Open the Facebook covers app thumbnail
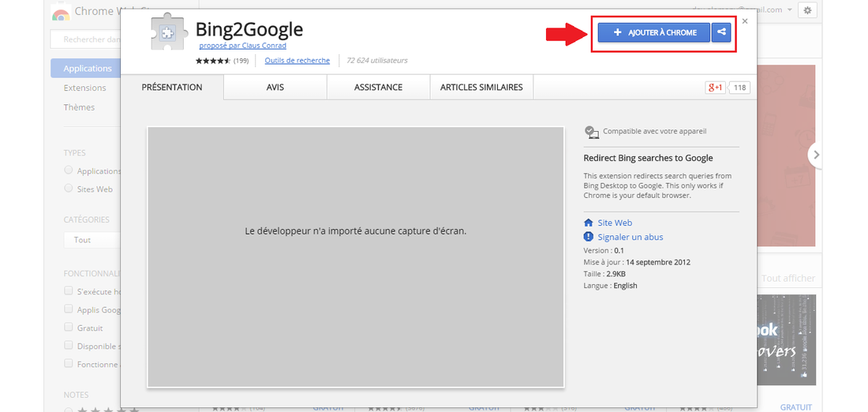 (787, 339)
